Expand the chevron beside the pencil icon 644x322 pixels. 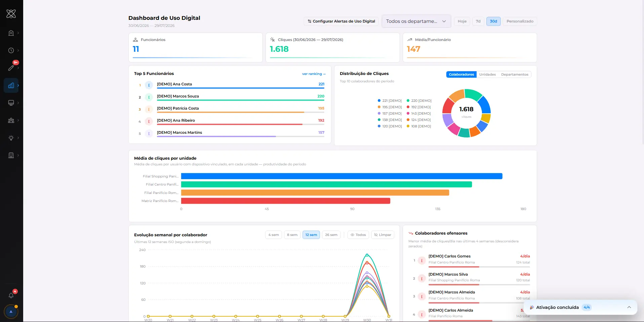pyautogui.click(x=18, y=68)
